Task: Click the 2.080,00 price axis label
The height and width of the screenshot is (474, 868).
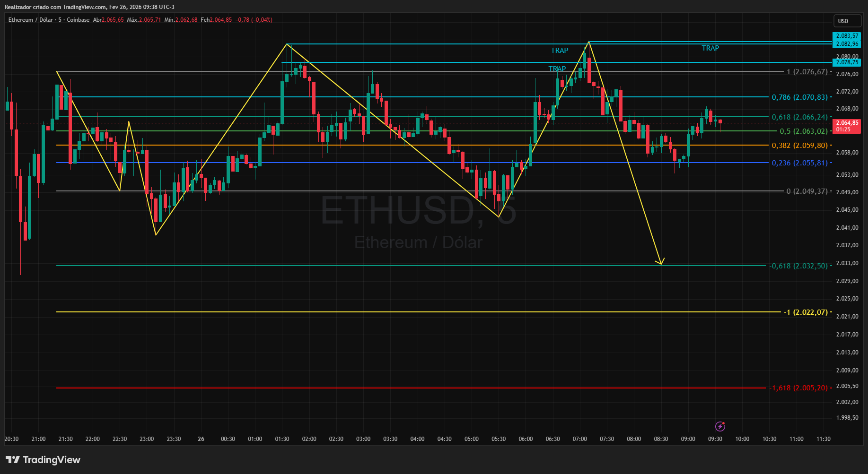Action: click(x=847, y=57)
